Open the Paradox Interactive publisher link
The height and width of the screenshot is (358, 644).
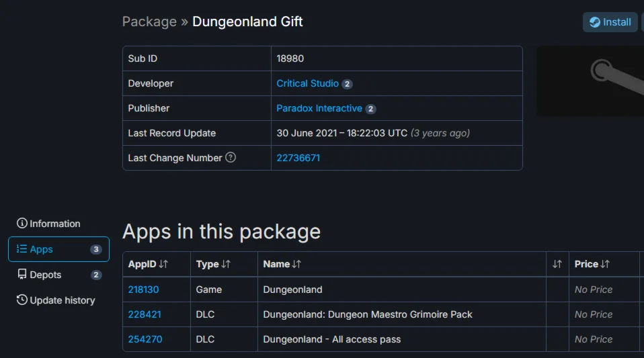[x=319, y=109]
